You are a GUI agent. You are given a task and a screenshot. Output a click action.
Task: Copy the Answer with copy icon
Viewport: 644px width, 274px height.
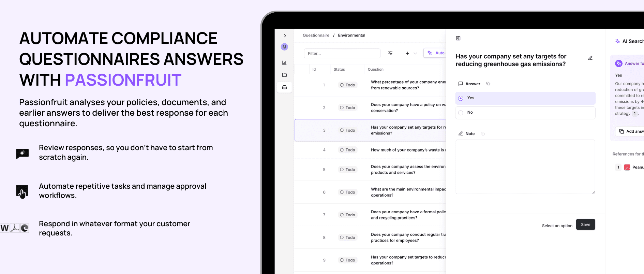[x=488, y=84]
